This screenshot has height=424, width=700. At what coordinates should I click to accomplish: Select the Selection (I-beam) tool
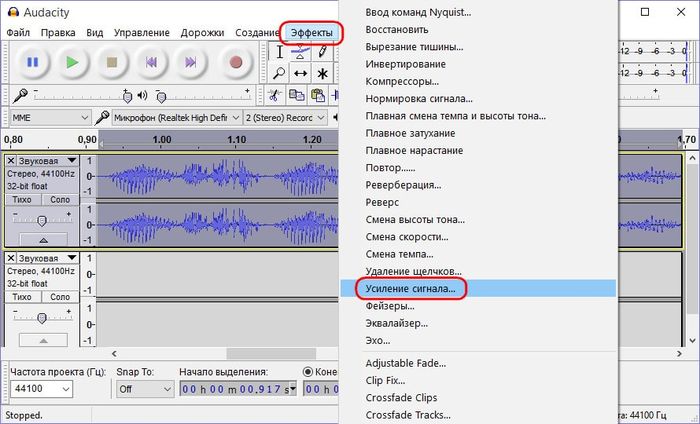coord(279,52)
